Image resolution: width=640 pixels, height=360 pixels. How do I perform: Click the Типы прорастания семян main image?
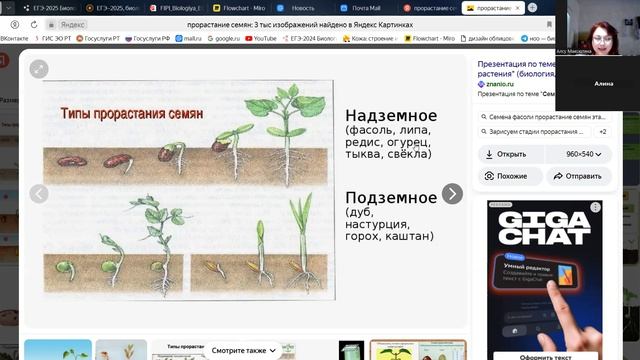click(x=189, y=190)
